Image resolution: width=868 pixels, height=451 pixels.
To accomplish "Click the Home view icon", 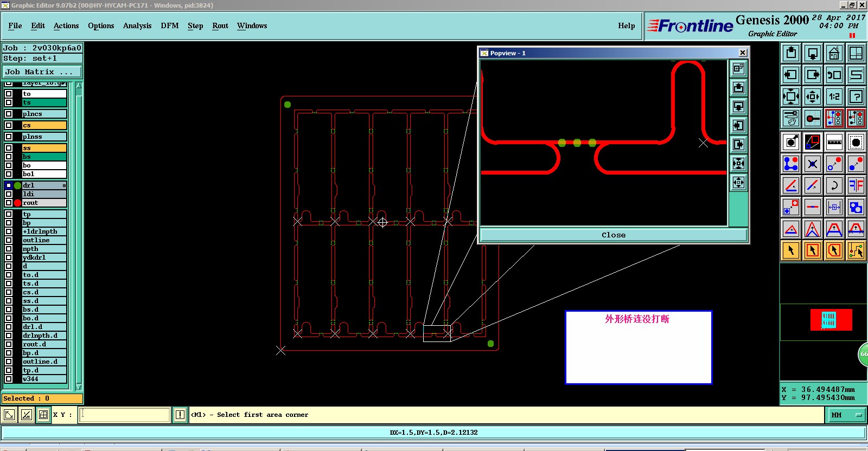I will [834, 53].
